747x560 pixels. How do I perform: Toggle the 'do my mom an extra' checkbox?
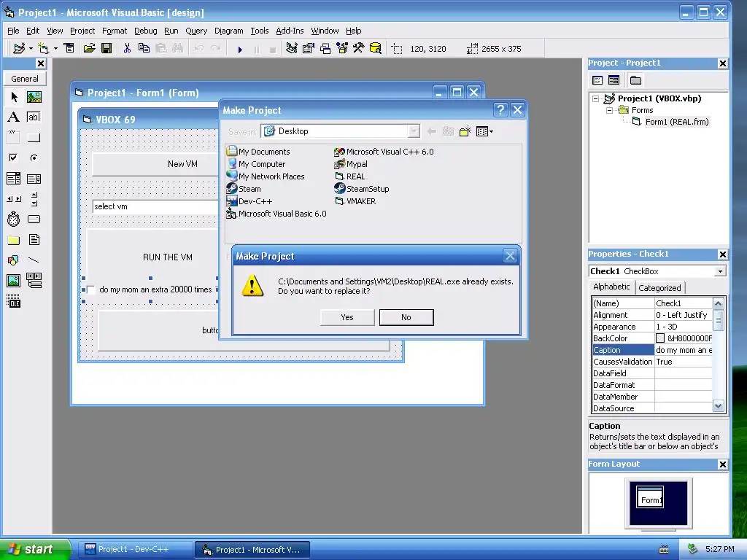pyautogui.click(x=90, y=289)
